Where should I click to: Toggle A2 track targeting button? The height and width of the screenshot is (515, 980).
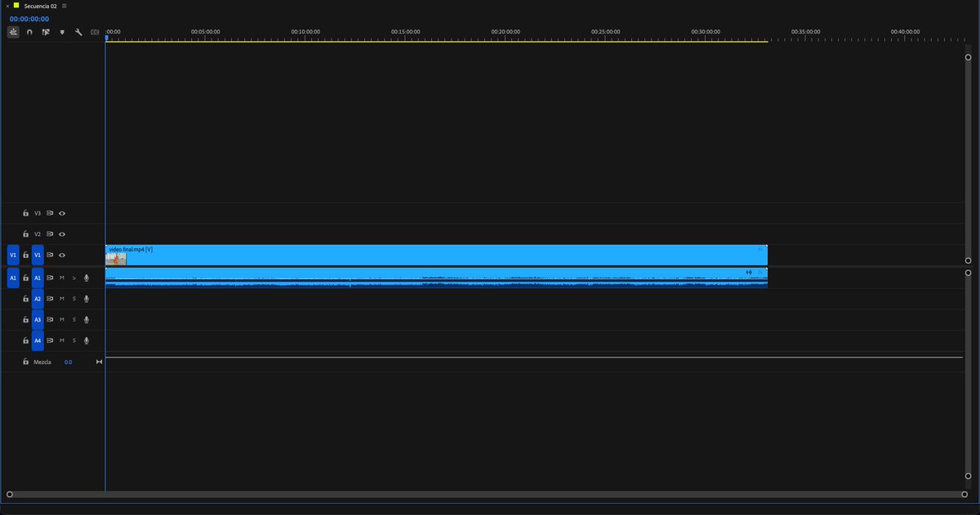[x=38, y=299]
